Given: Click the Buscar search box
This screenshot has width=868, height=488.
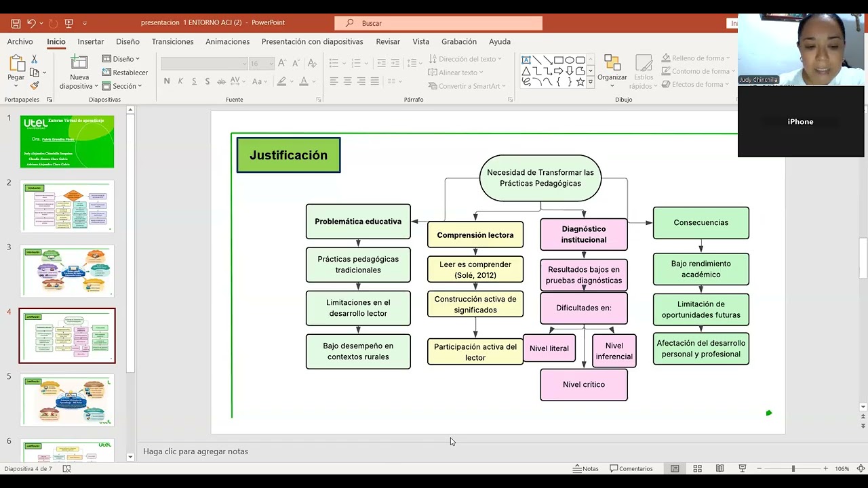Looking at the screenshot, I should point(438,23).
